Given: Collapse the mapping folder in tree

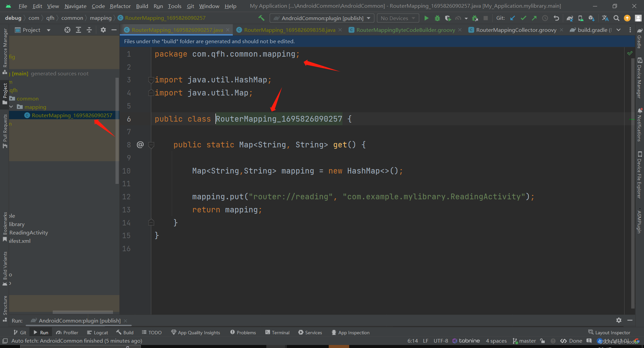Looking at the screenshot, I should click(x=11, y=107).
